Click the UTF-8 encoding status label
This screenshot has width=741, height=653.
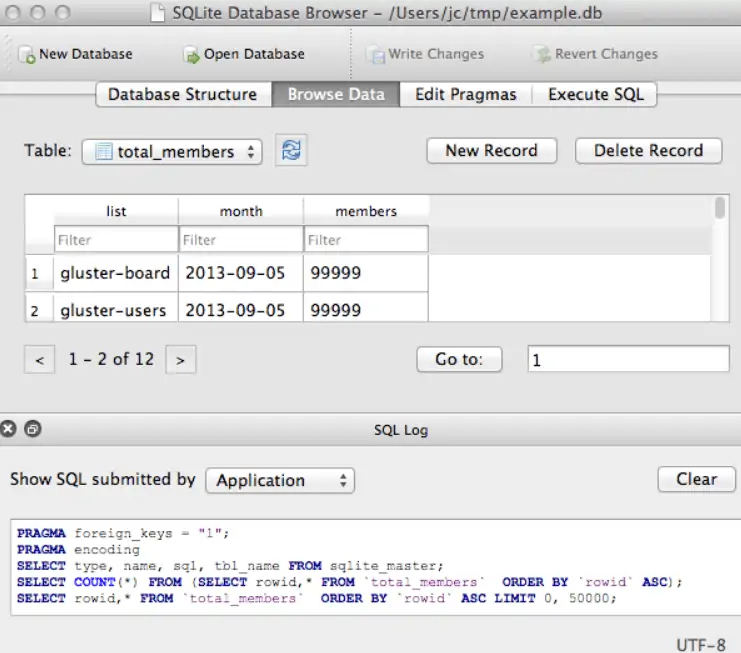[700, 644]
